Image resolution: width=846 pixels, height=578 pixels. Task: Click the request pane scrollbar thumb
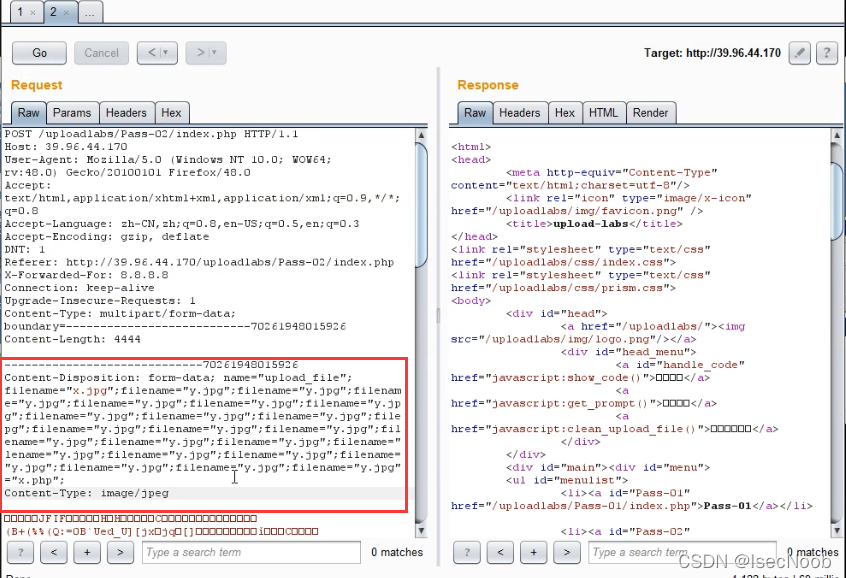tap(422, 205)
